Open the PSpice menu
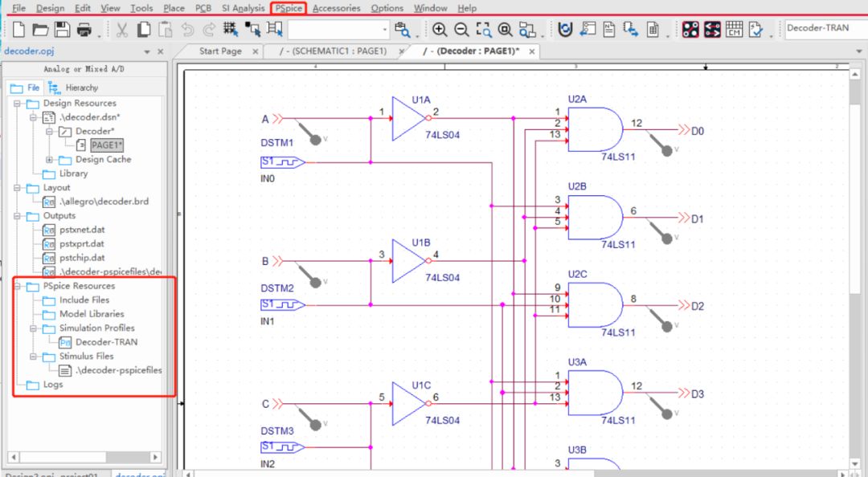Viewport: 868px width, 477px height. click(289, 8)
